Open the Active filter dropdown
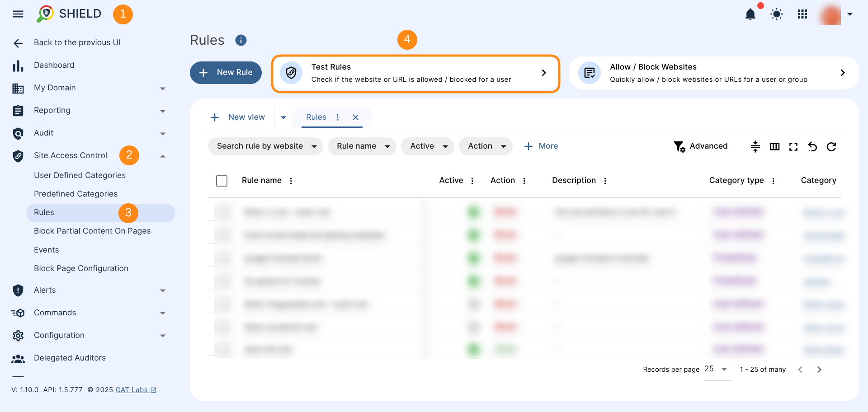Image resolution: width=868 pixels, height=412 pixels. tap(428, 146)
